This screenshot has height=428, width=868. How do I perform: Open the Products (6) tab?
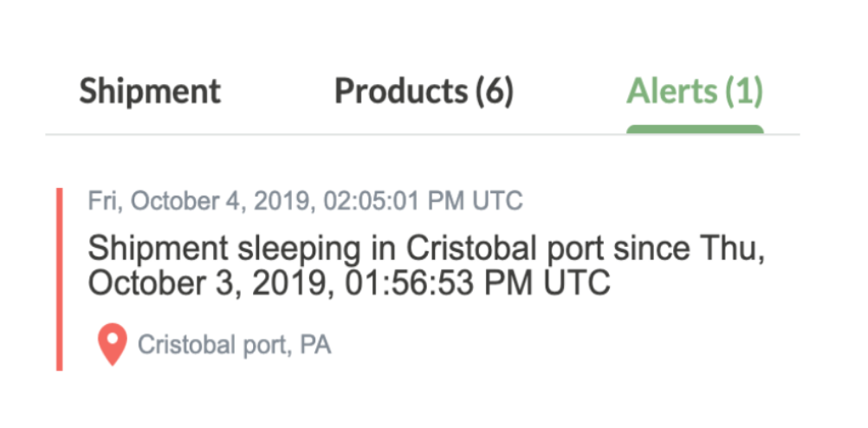click(424, 91)
